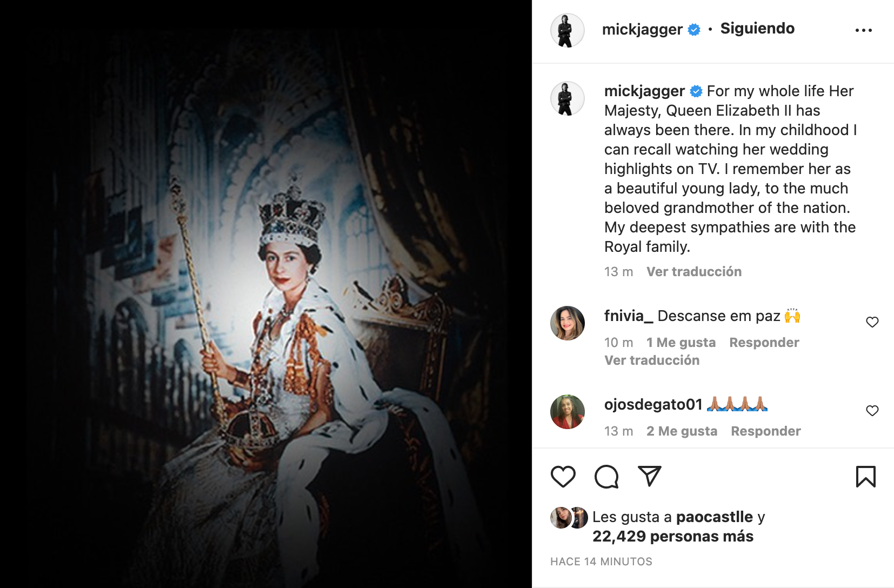
Task: Click mickjagger avatar beside the caption
Action: 567,98
